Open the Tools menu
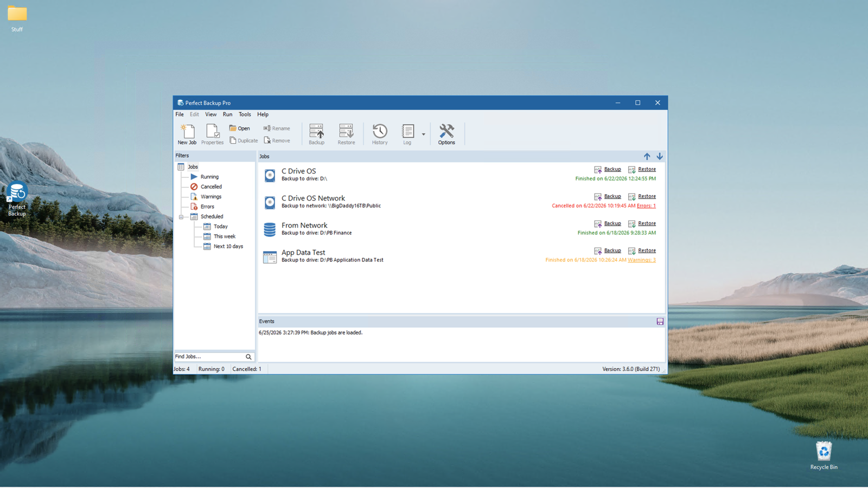 pos(245,114)
